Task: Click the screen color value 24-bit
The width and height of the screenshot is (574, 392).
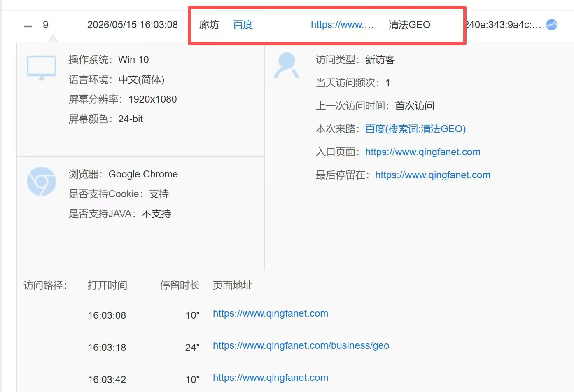Action: tap(131, 119)
